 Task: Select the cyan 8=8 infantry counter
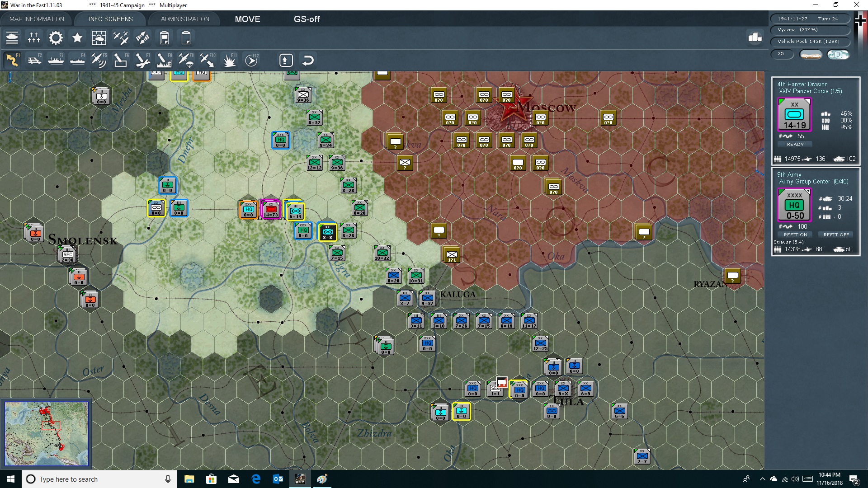(x=327, y=232)
